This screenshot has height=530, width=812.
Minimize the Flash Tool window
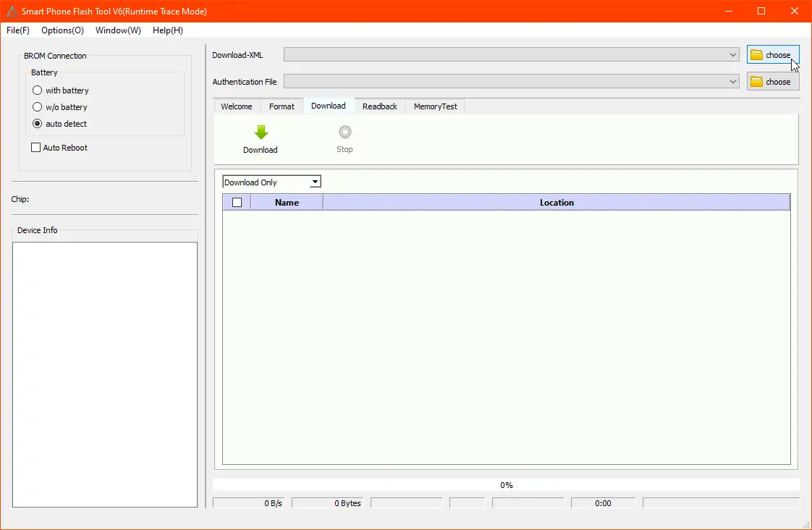[729, 11]
